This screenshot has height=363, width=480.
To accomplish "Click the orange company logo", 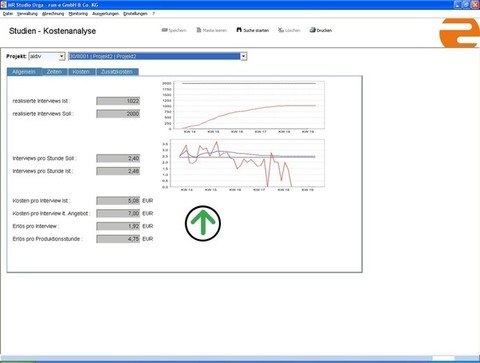I will pyautogui.click(x=459, y=33).
